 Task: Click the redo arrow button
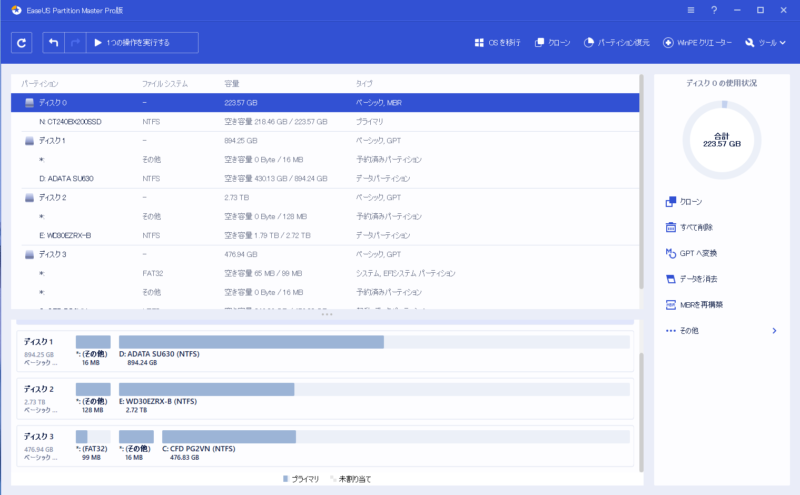[x=75, y=43]
